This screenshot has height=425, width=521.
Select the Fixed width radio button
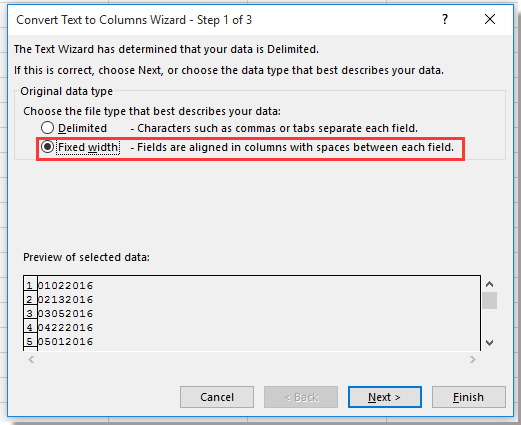(x=47, y=147)
